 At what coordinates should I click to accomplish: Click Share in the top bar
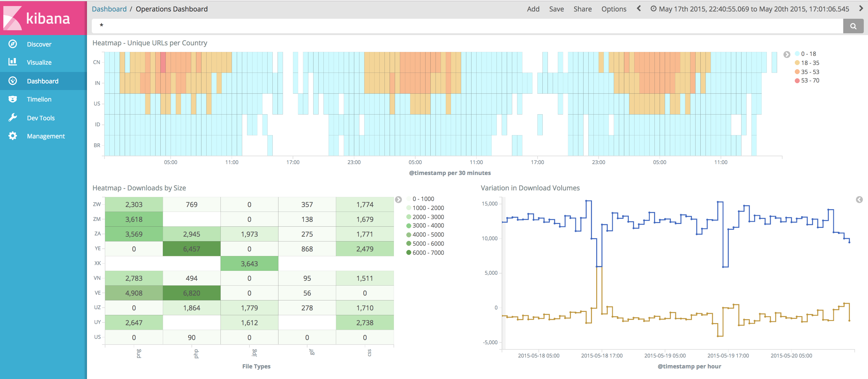583,9
